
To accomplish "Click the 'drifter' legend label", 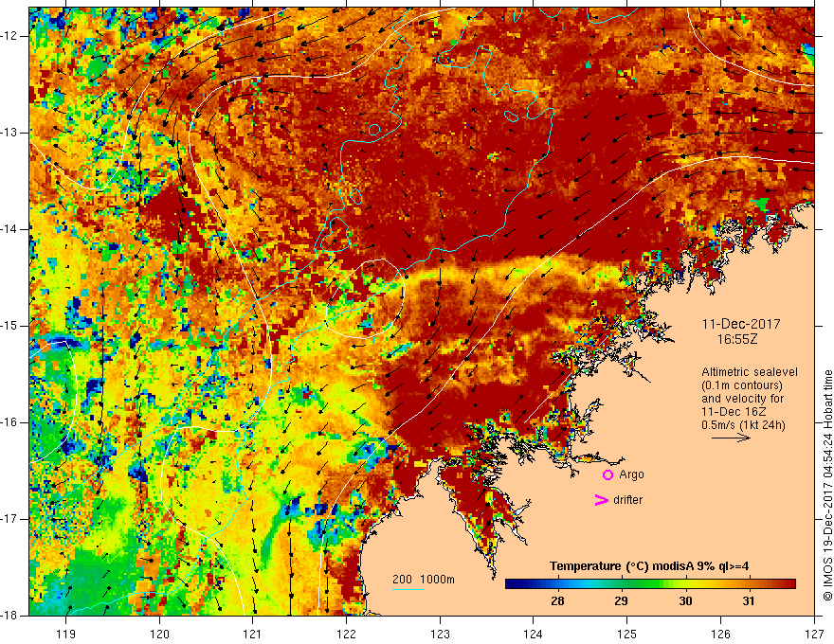I will [x=627, y=500].
